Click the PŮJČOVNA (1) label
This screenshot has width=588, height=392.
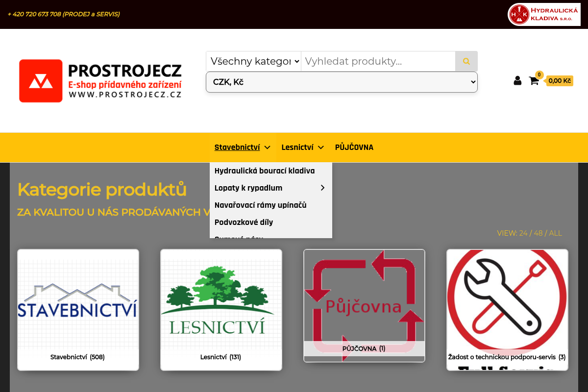point(364,349)
